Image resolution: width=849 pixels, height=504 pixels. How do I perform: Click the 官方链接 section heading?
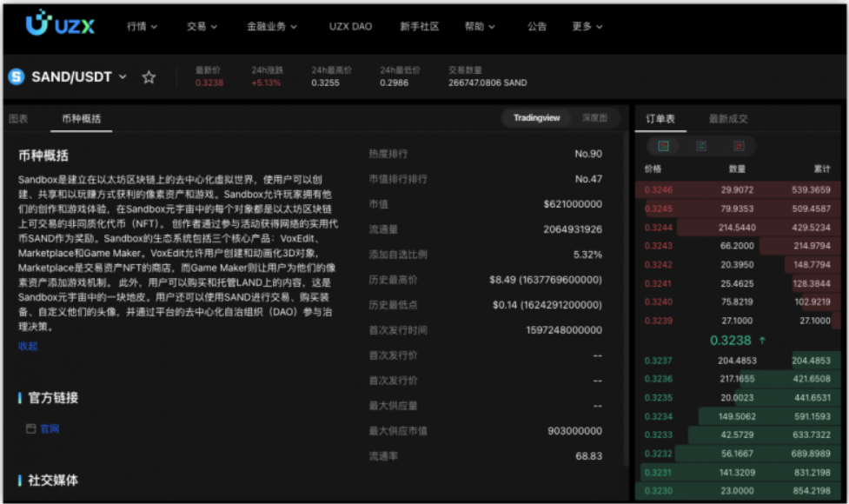tap(53, 398)
